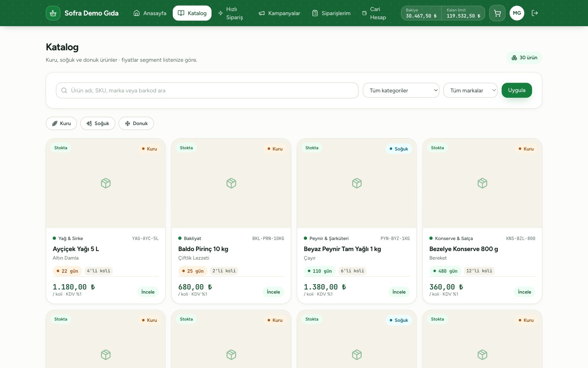Viewport: 588px width, 368px height.
Task: Focus the product search input field
Action: tap(207, 90)
